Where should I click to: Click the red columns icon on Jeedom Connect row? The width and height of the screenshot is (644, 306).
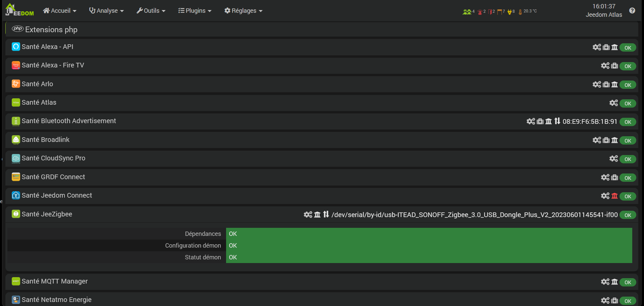coord(614,196)
